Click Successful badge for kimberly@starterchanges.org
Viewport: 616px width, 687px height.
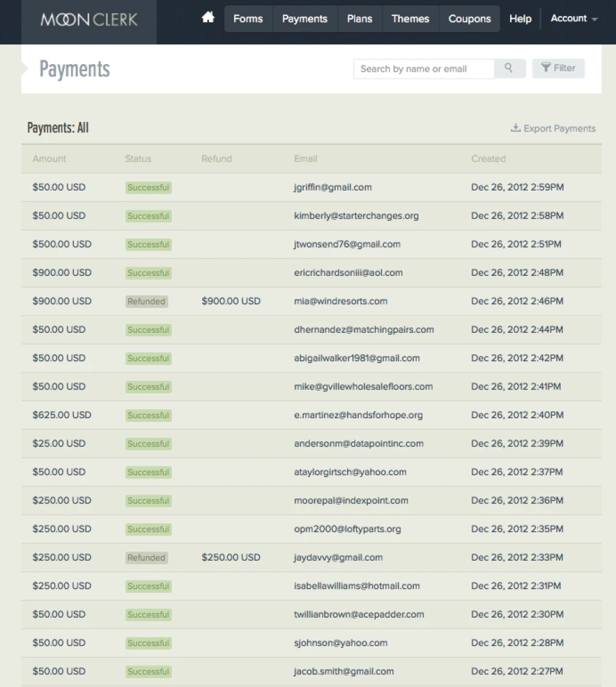pos(148,216)
